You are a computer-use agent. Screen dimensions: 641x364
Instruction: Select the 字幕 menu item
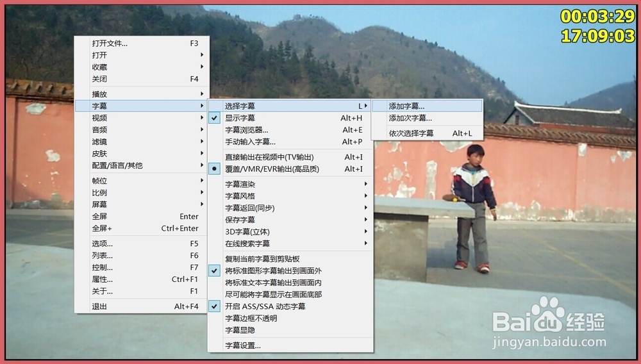pos(142,106)
